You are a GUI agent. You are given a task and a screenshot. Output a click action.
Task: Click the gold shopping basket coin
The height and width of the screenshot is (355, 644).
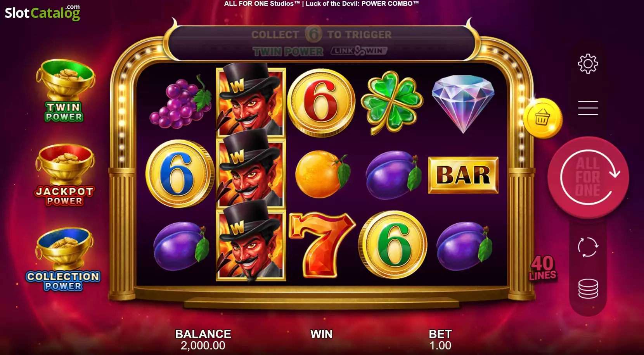pyautogui.click(x=542, y=118)
